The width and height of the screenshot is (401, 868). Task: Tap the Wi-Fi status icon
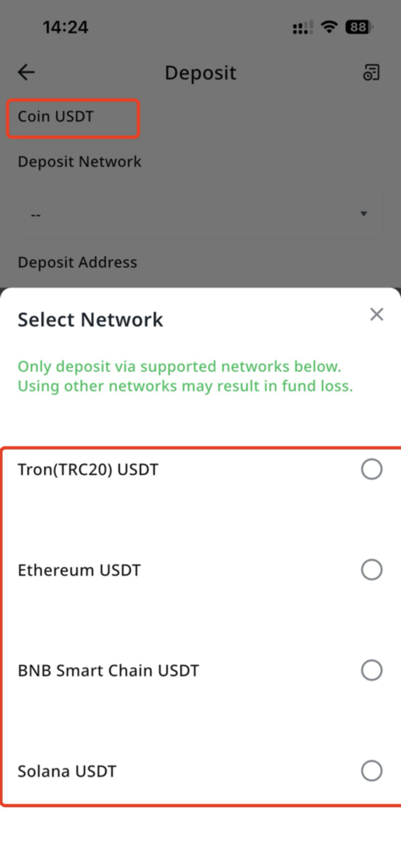pyautogui.click(x=329, y=27)
